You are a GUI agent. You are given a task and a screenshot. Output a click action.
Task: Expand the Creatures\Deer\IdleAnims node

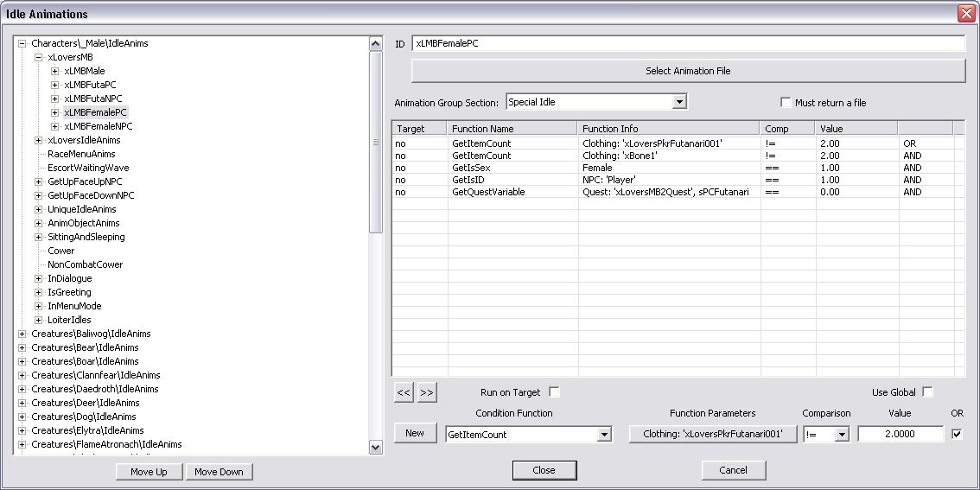point(22,403)
